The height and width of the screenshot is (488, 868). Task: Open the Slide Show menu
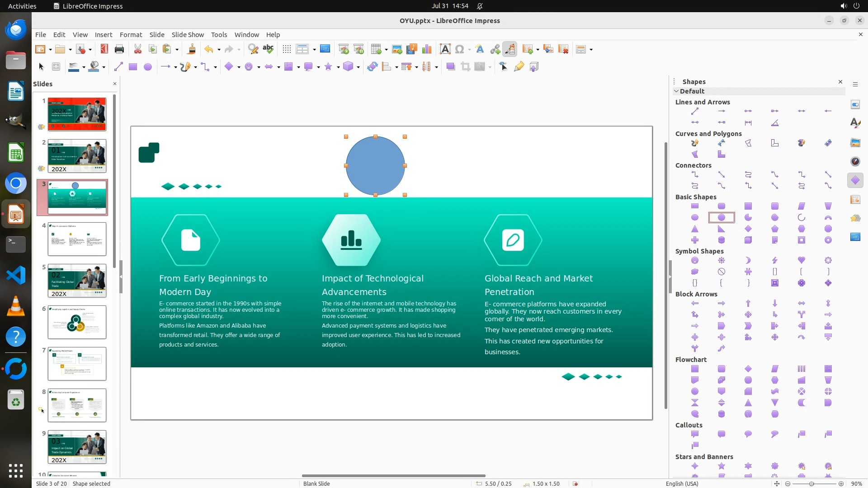[x=188, y=35]
